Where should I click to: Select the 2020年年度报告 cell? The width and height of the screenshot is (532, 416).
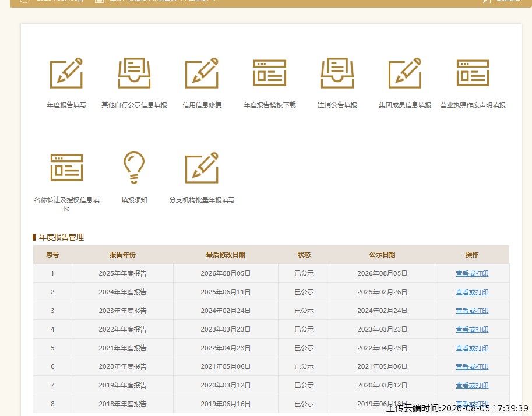(x=122, y=366)
